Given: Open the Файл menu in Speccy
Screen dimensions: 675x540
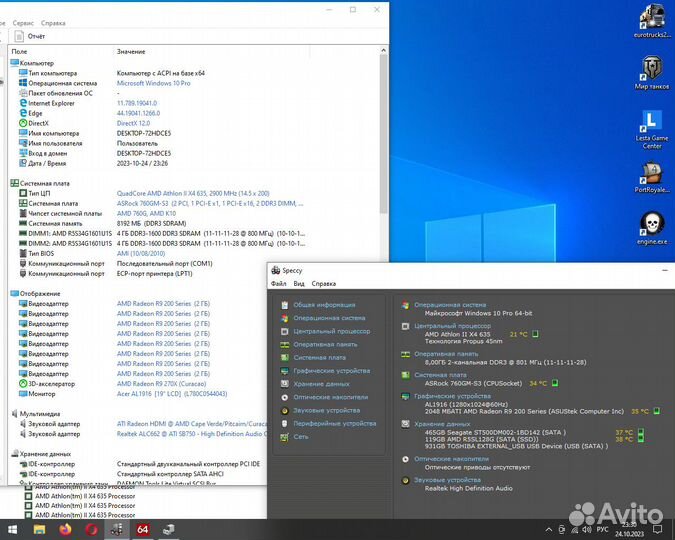Looking at the screenshot, I should pos(279,284).
